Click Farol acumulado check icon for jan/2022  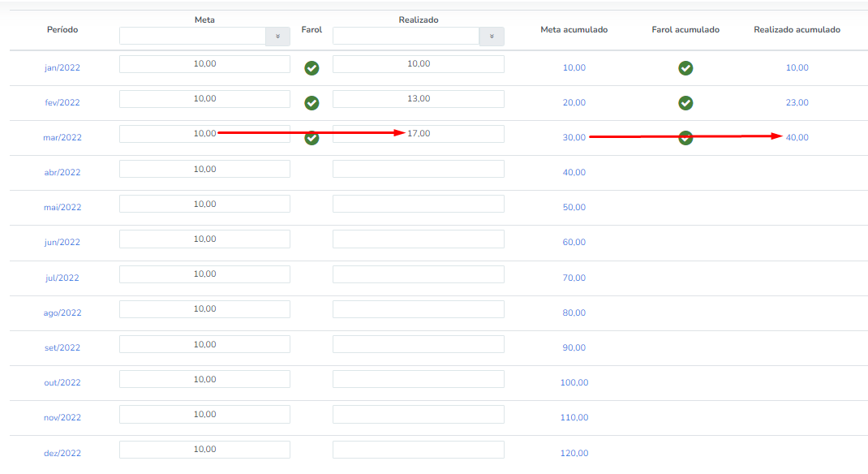click(685, 68)
